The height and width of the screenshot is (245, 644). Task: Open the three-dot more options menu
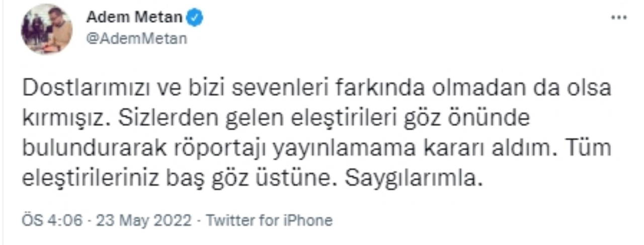click(618, 18)
